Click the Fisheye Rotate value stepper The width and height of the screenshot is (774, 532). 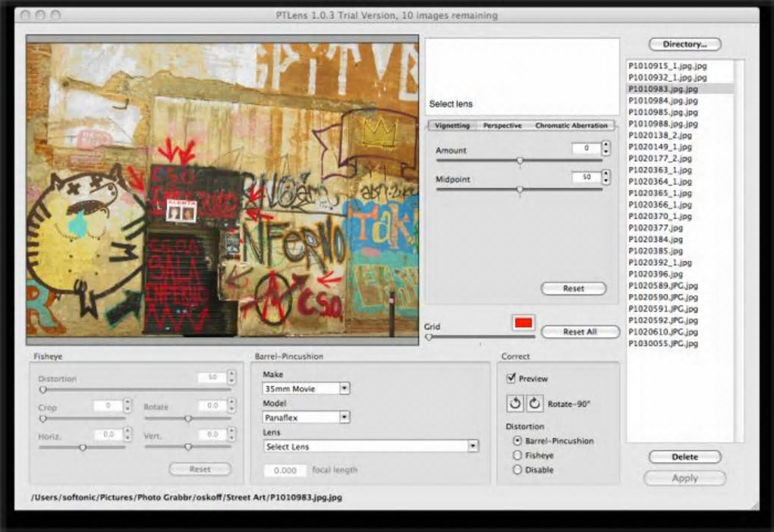coord(231,406)
